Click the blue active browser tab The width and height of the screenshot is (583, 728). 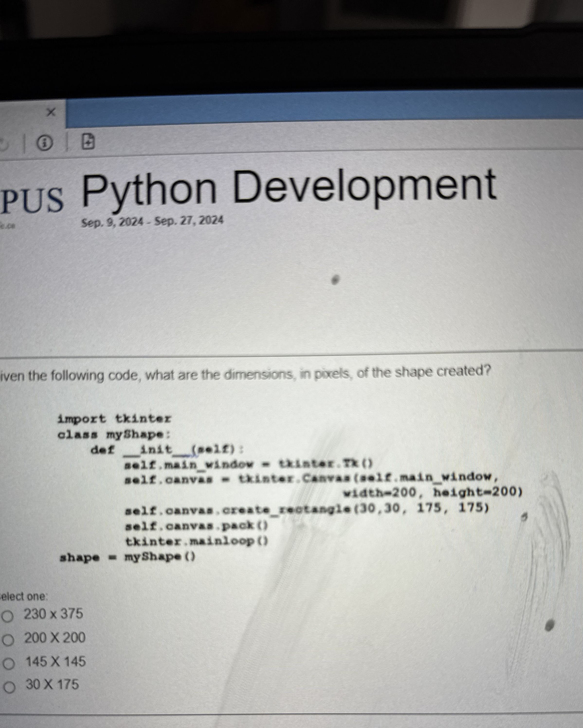pyautogui.click(x=304, y=111)
